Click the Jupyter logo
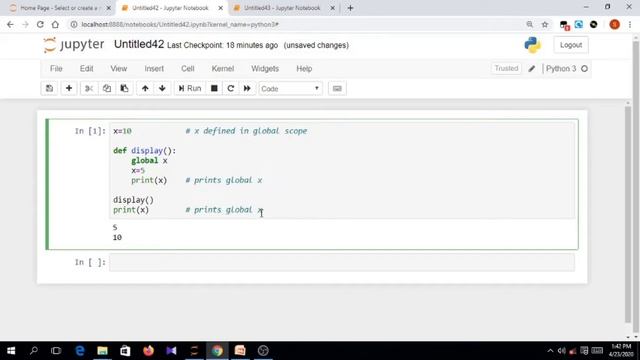The height and width of the screenshot is (360, 640). [x=74, y=45]
